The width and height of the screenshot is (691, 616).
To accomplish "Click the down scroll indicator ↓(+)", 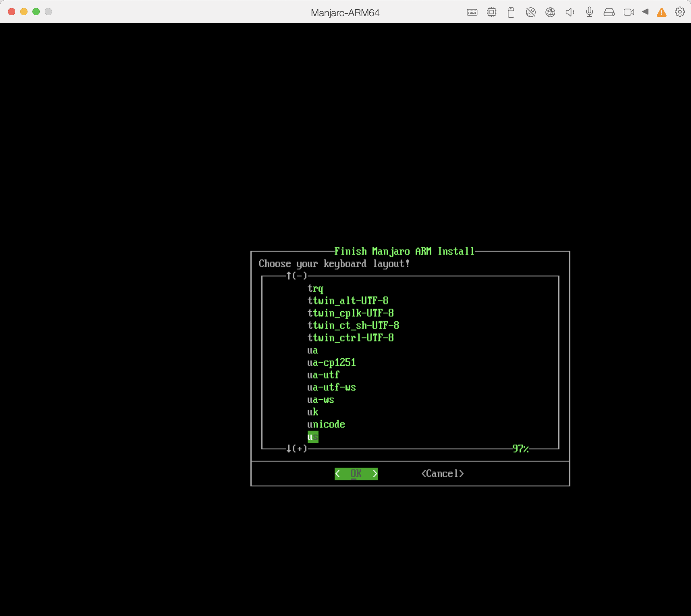I will pyautogui.click(x=297, y=449).
